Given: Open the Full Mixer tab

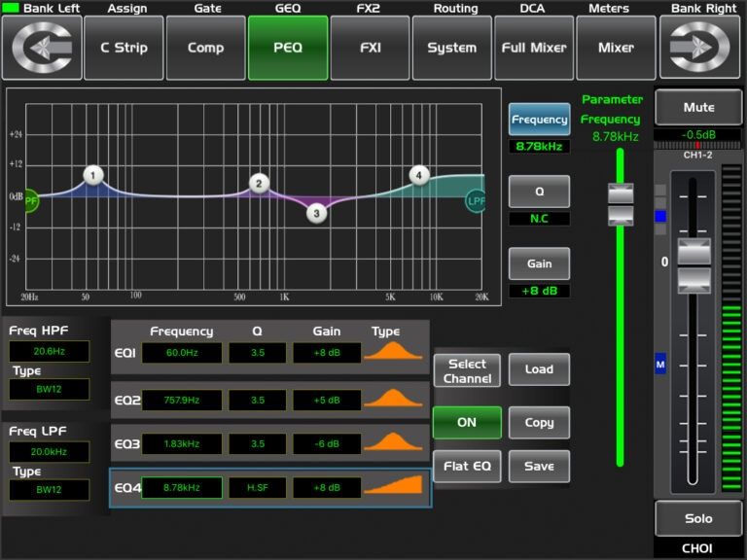Looking at the screenshot, I should point(534,48).
